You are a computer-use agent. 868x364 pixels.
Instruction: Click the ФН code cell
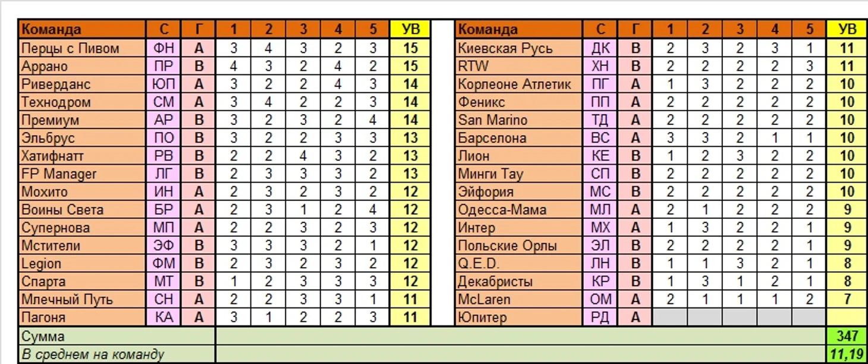[163, 48]
